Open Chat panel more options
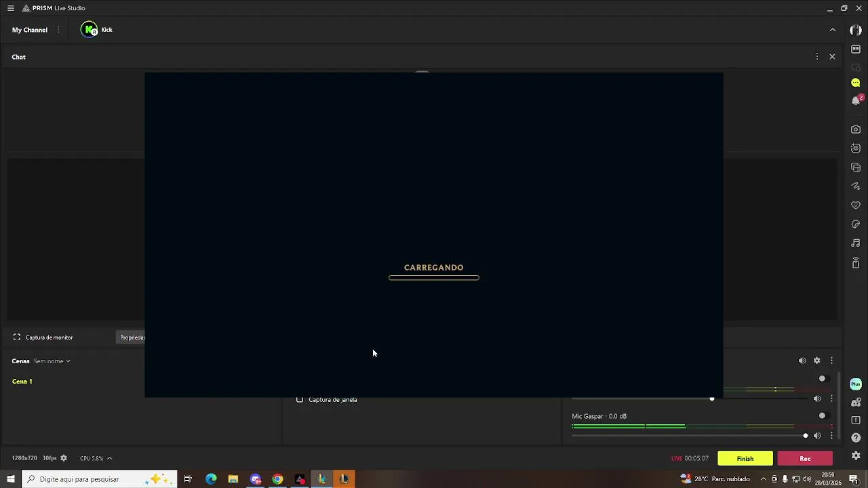The width and height of the screenshot is (868, 488). coord(816,57)
